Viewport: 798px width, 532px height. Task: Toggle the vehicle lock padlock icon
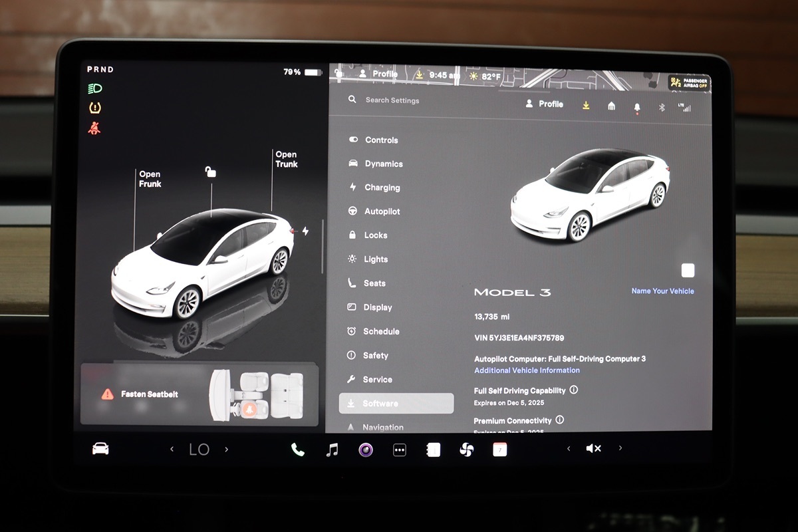click(x=210, y=172)
